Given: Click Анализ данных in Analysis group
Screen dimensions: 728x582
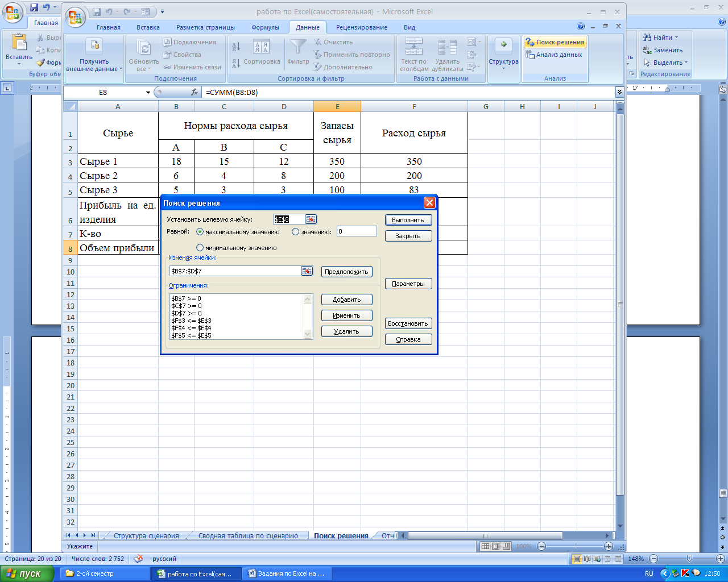Looking at the screenshot, I should click(x=554, y=55).
